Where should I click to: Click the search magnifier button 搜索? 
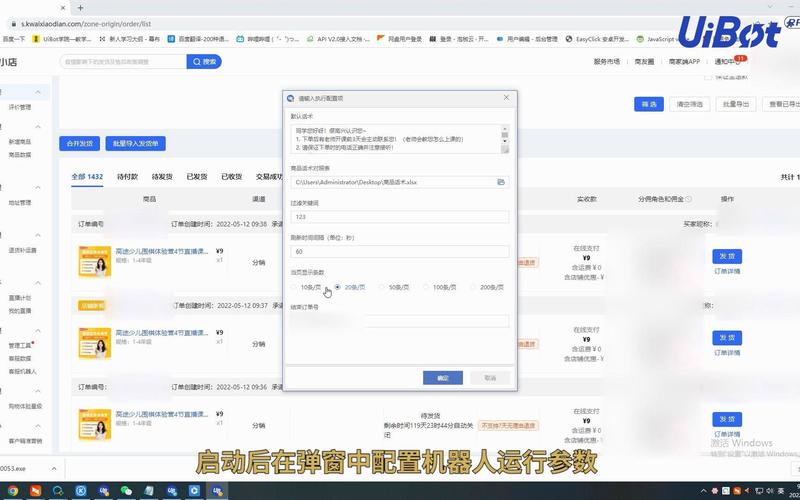click(204, 62)
